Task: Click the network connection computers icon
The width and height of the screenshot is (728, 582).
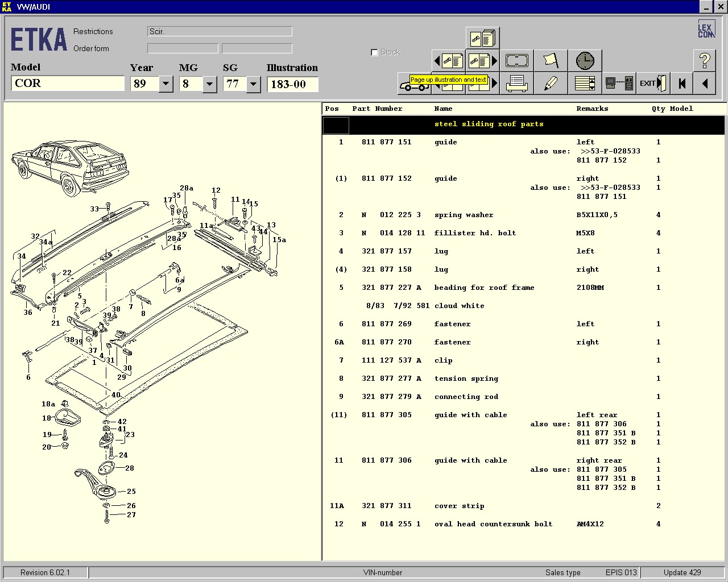Action: 619,84
